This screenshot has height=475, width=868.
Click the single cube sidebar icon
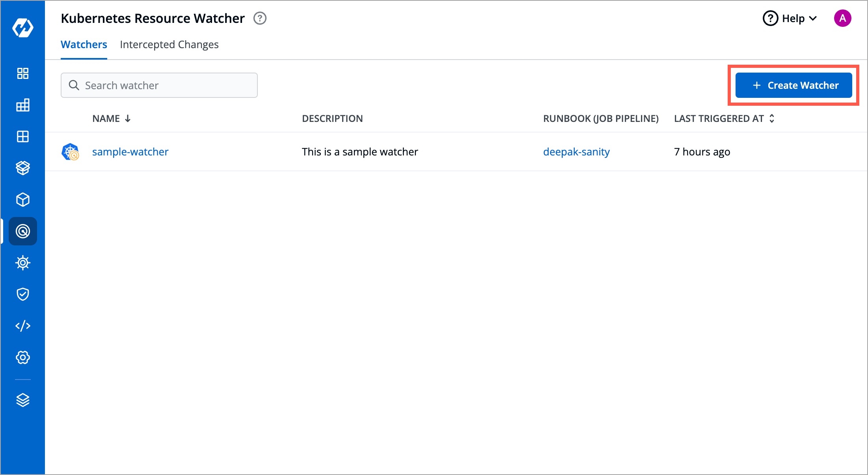pos(23,200)
